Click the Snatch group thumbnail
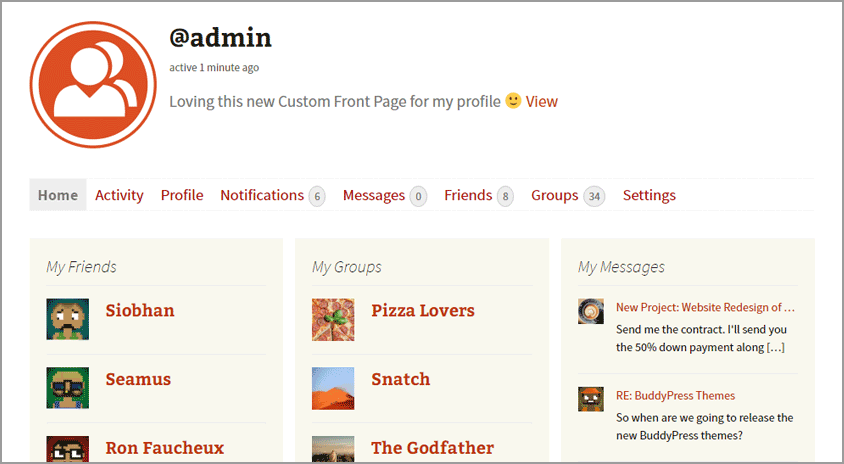The height and width of the screenshot is (464, 844). coord(333,388)
